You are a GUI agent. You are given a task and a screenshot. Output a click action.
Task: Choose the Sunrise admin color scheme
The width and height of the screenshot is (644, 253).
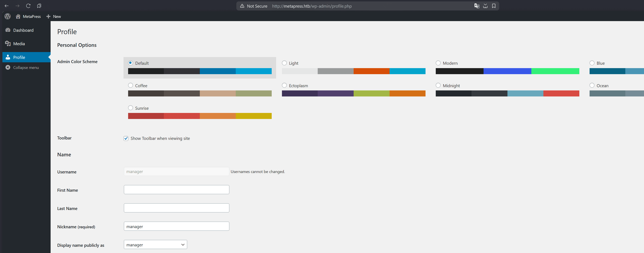(x=131, y=108)
